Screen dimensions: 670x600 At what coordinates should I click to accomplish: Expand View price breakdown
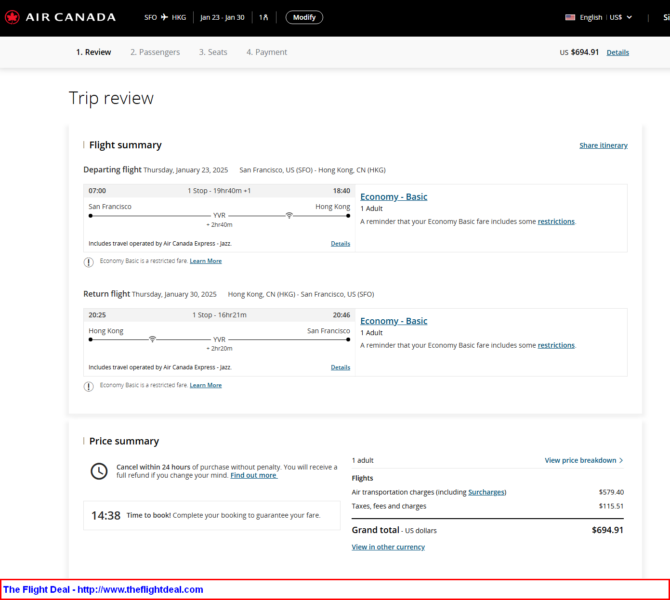coord(583,460)
